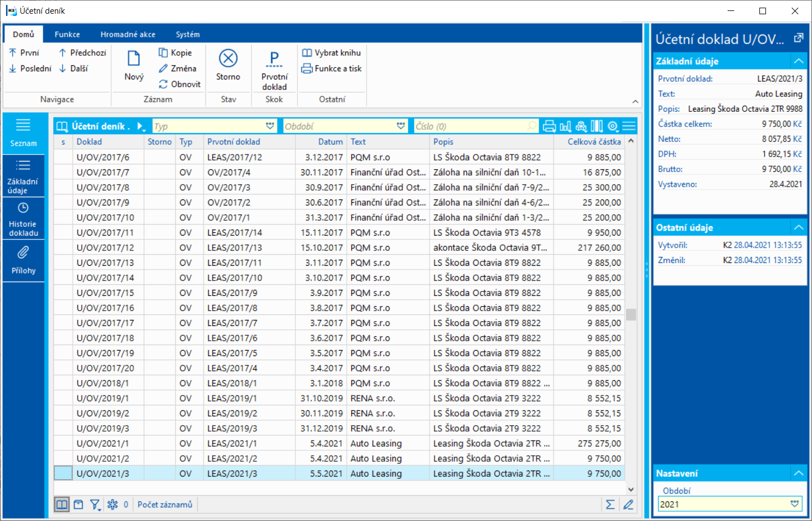Click the print icon in list toolbar
This screenshot has height=521, width=812.
[549, 127]
